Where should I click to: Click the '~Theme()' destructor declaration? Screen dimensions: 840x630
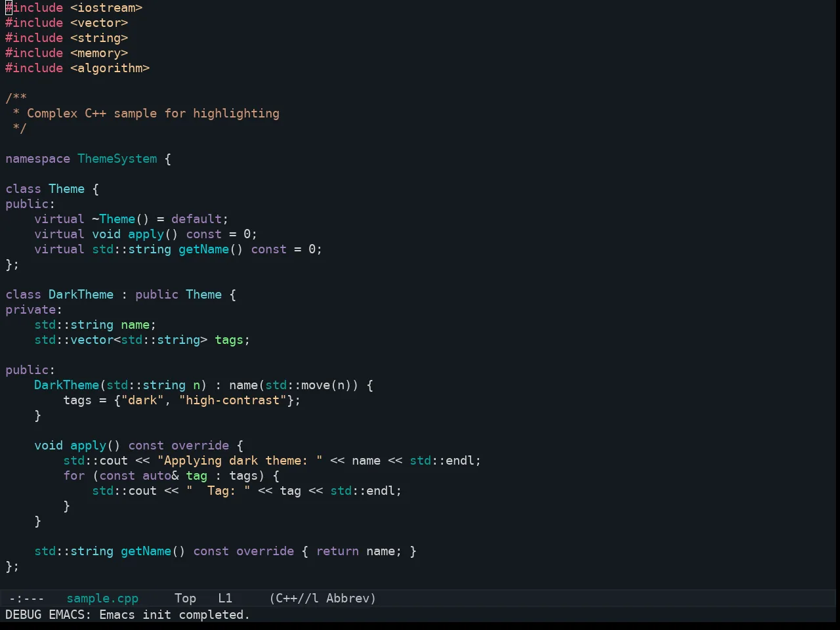[x=121, y=219]
